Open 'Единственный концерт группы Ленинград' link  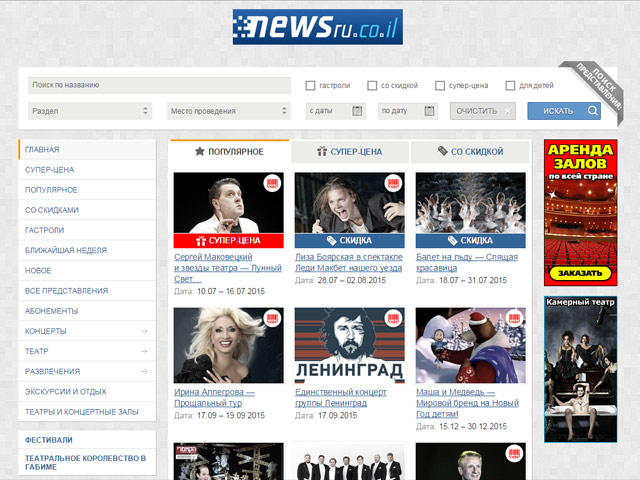(341, 398)
